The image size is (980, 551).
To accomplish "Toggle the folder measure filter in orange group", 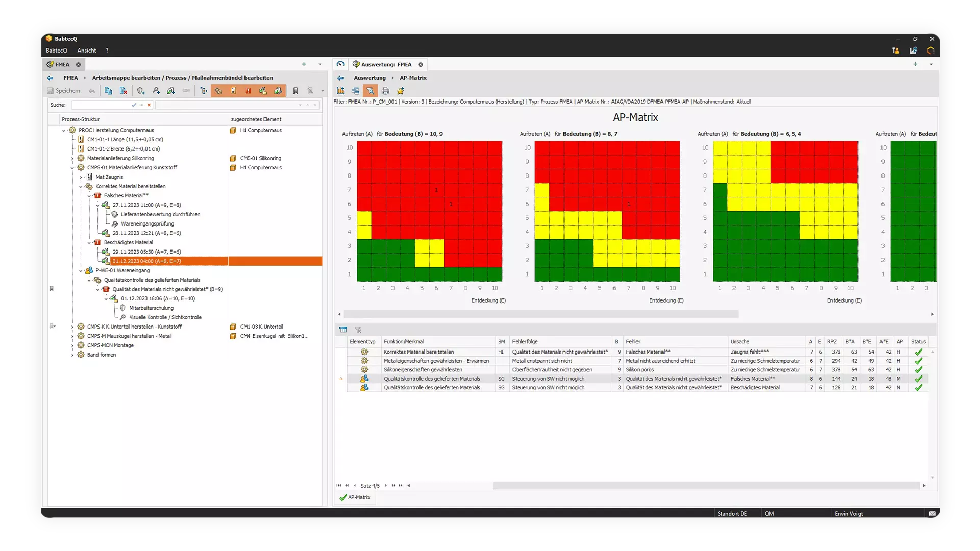I will [x=263, y=91].
